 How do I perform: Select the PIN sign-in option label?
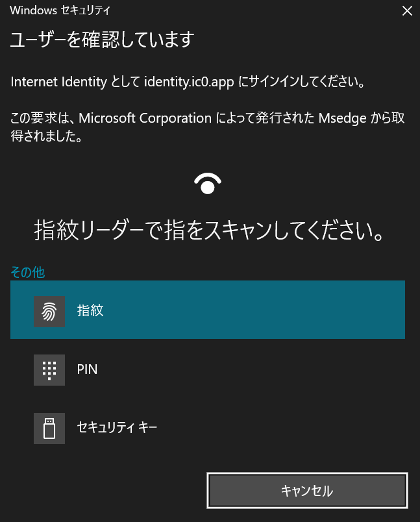[x=87, y=369]
